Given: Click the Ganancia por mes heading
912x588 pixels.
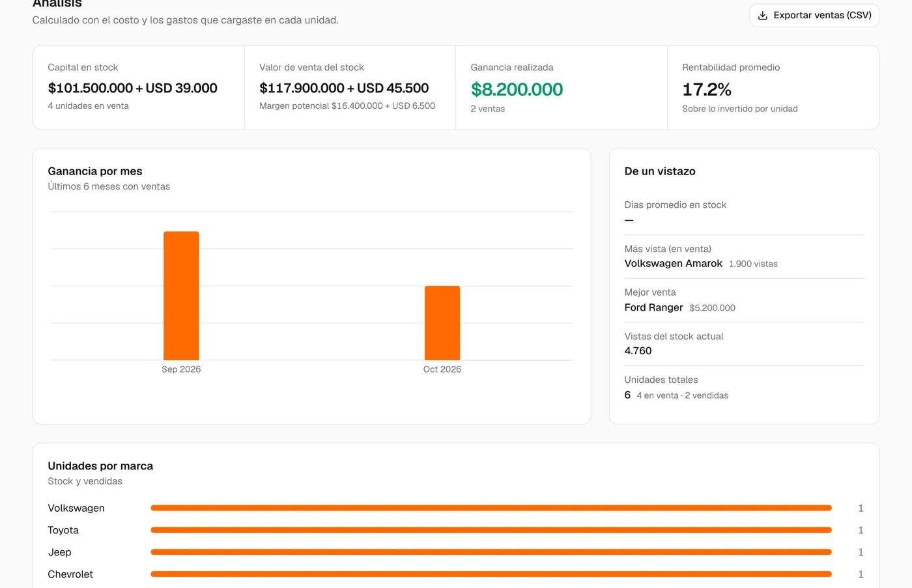Looking at the screenshot, I should pyautogui.click(x=95, y=171).
